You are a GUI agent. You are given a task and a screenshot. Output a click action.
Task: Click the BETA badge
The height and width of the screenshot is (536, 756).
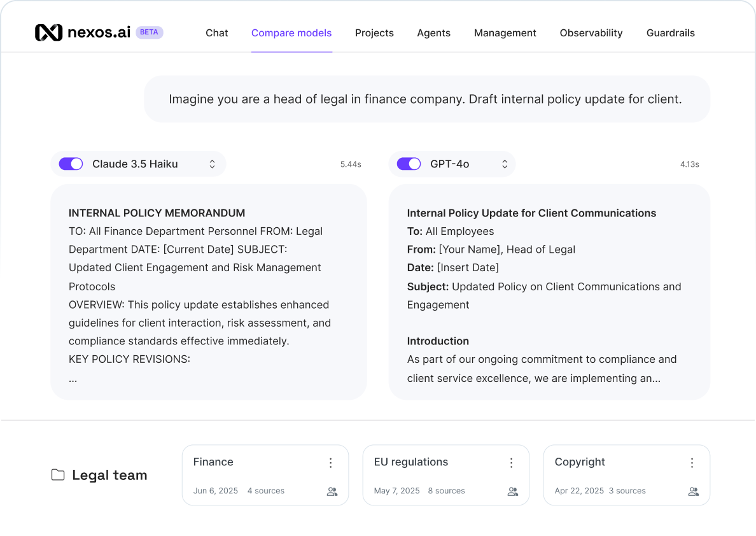(x=150, y=32)
